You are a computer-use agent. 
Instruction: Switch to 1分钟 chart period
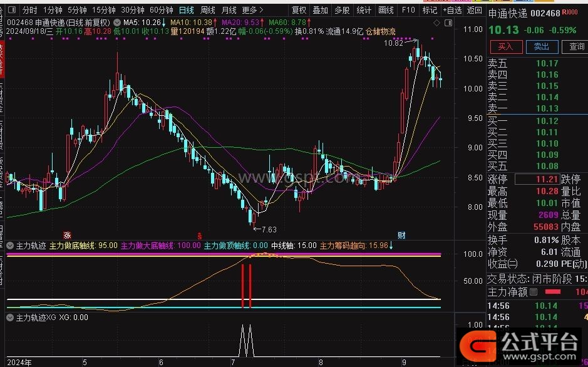click(x=53, y=10)
